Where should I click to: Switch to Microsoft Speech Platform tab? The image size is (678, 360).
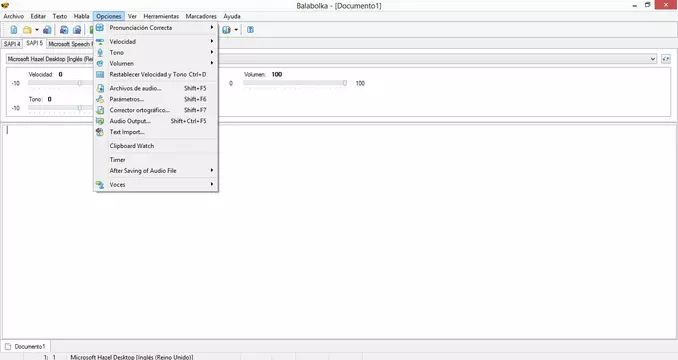coord(69,44)
